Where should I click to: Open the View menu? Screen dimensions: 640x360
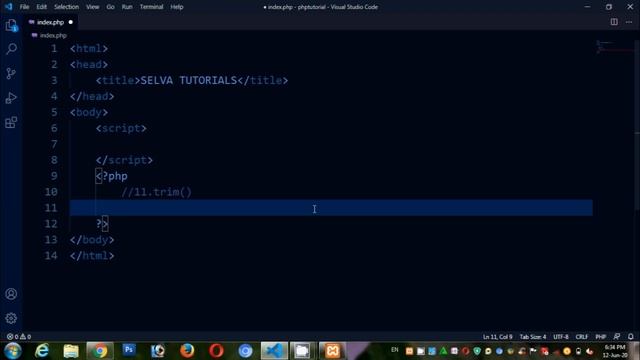pyautogui.click(x=93, y=7)
